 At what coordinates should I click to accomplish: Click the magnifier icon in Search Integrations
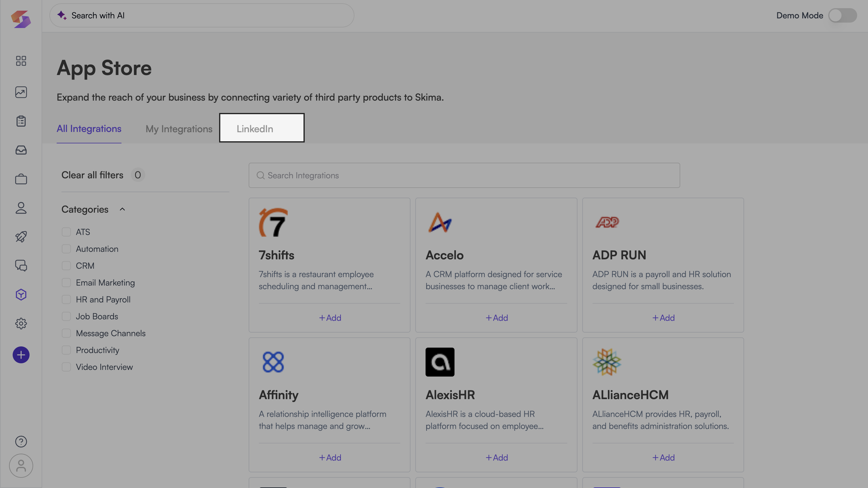coord(260,175)
